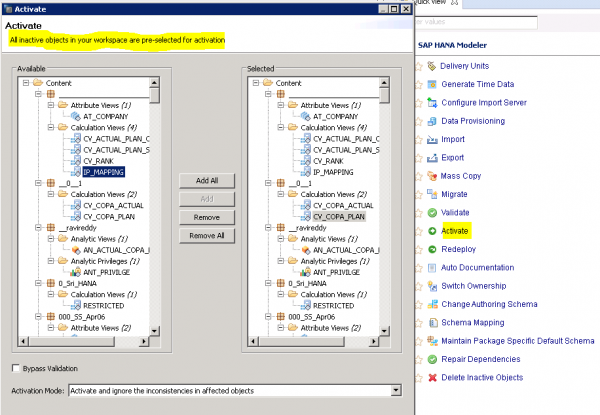Screen dimensions: 600x415
Task: Click the Switch Ownership icon
Action: (x=432, y=286)
